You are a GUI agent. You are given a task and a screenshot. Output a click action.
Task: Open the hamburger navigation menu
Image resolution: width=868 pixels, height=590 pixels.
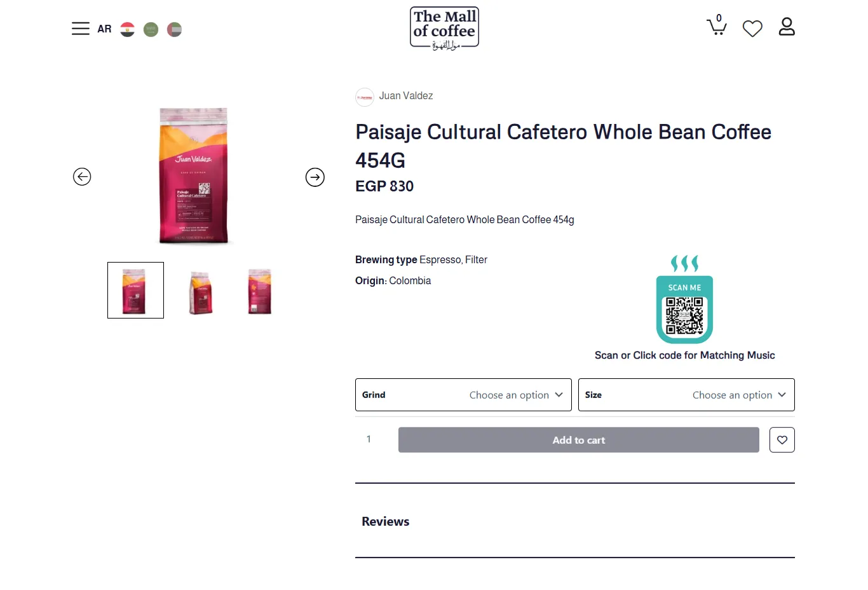pos(81,29)
